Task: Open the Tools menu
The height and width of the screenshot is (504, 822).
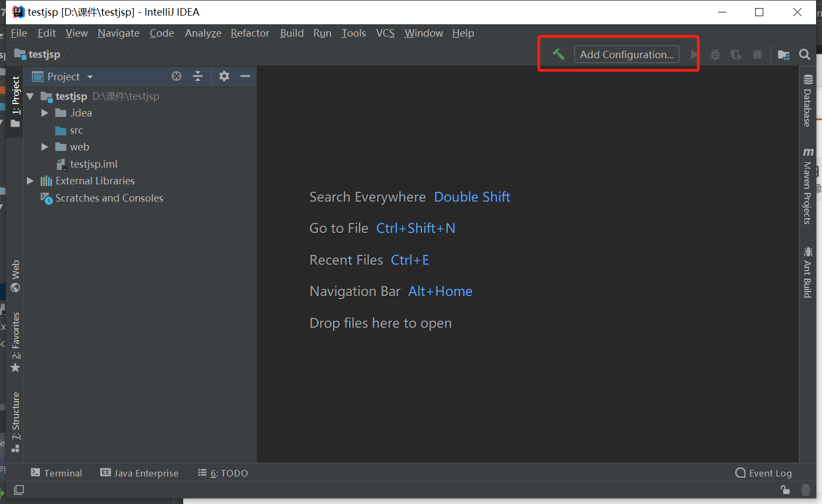Action: (x=354, y=33)
